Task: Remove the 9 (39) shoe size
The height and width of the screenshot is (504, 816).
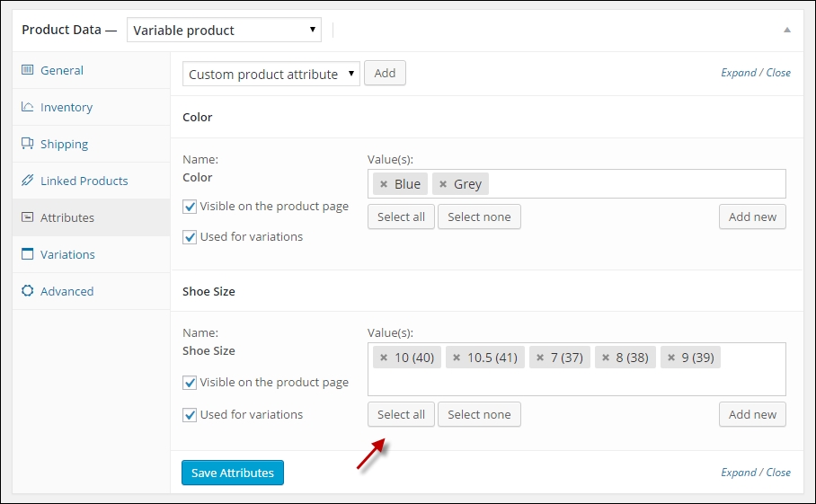Action: 671,358
